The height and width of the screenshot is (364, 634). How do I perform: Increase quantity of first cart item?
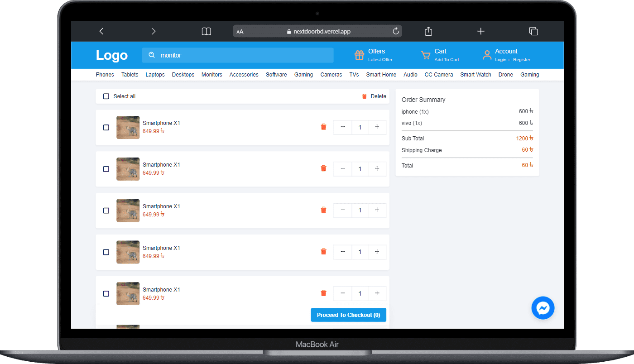(377, 127)
